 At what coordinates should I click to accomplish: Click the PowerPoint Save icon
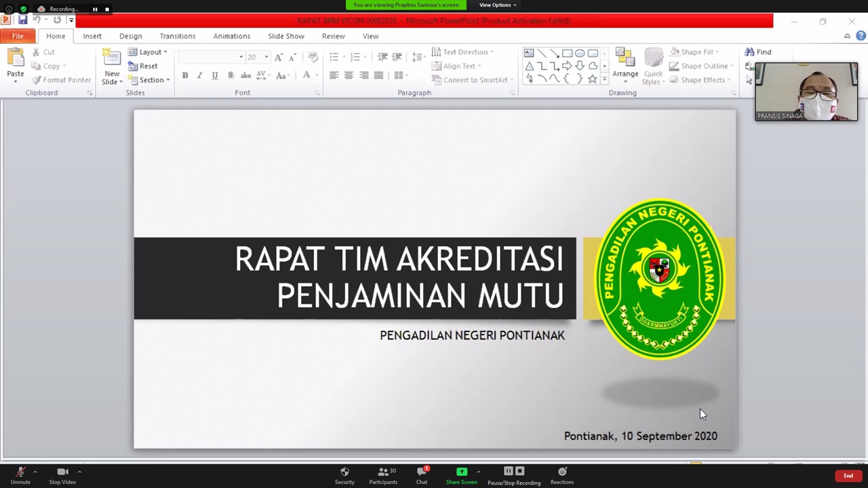click(x=22, y=20)
